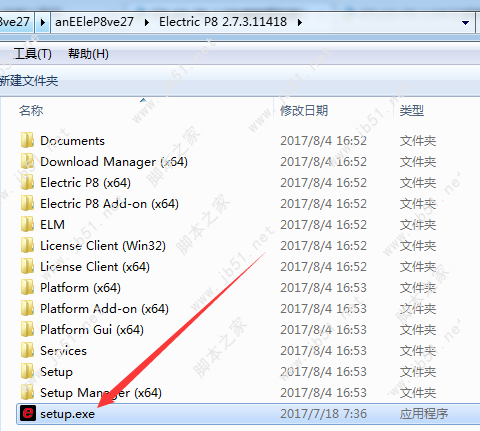The height and width of the screenshot is (431, 480).
Task: Click the Download Manager (x64) folder icon
Action: [27, 161]
